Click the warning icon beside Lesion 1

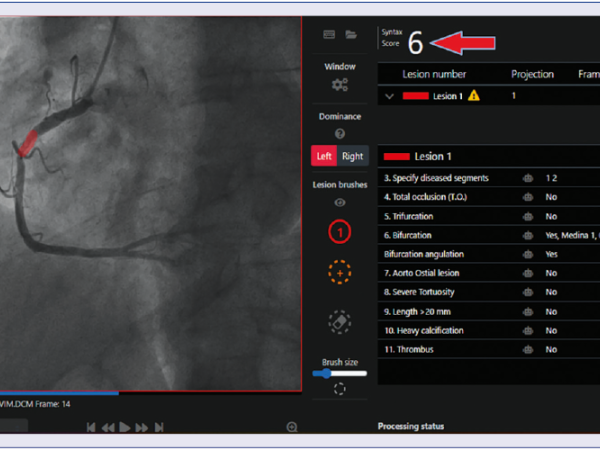pyautogui.click(x=473, y=96)
